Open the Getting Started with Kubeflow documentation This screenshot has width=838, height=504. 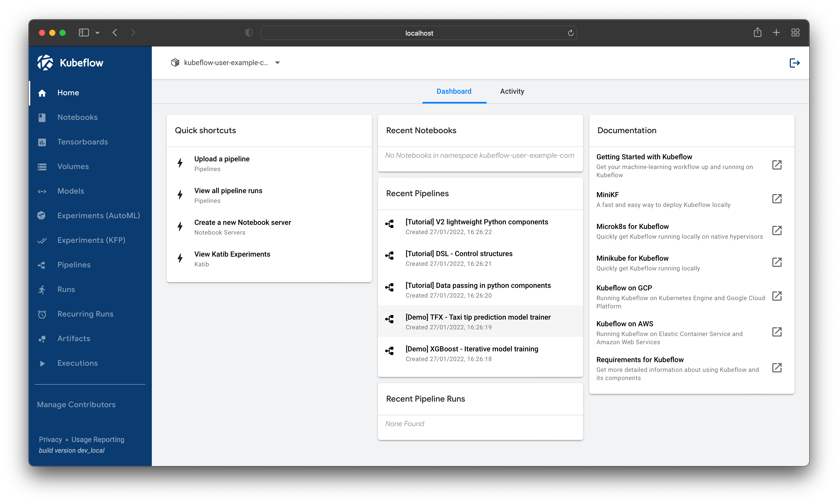pos(644,156)
